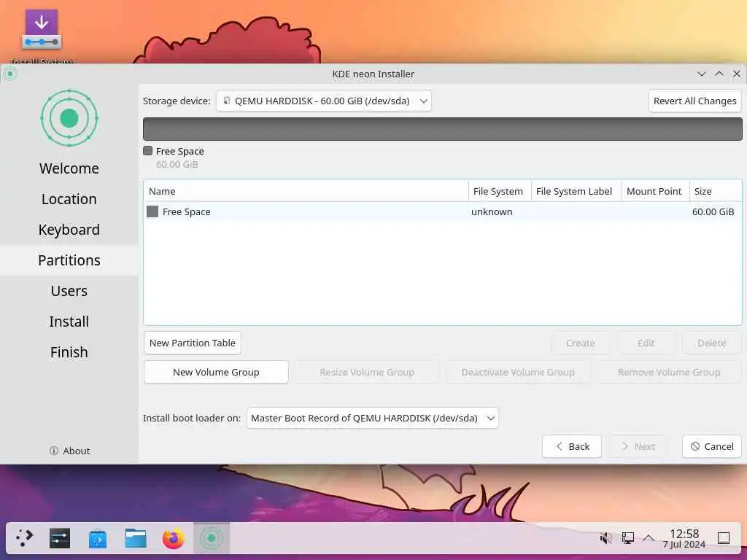Screen dimensions: 747x560
Task: Open the Storage device dropdown
Action: (324, 101)
